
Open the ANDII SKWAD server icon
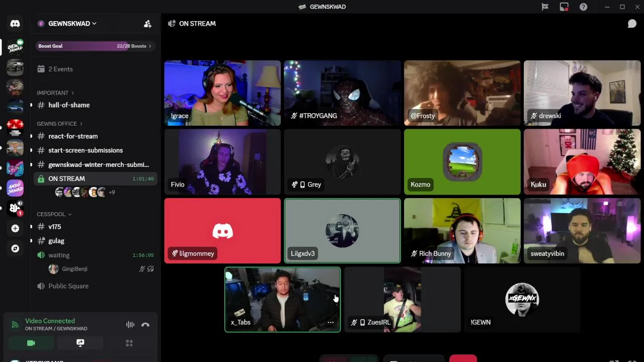click(x=15, y=188)
